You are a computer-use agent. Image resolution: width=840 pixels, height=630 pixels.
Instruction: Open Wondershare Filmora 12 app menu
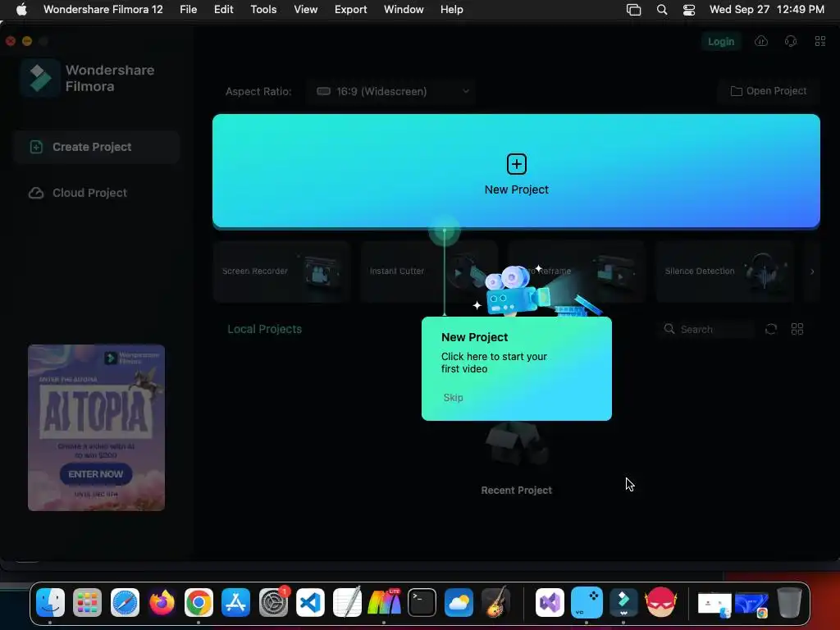(x=103, y=10)
